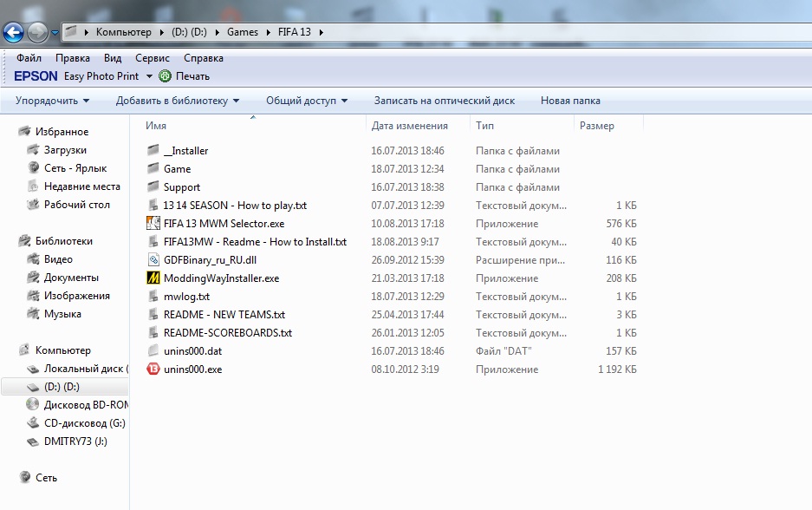Select 13 14 SEASON - How to play.txt icon
The height and width of the screenshot is (510, 812).
click(153, 206)
